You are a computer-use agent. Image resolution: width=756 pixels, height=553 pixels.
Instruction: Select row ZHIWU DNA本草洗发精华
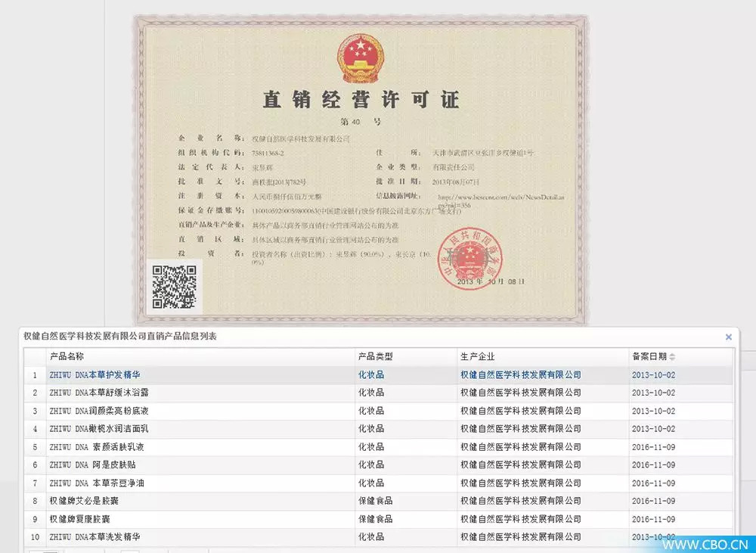379,537
